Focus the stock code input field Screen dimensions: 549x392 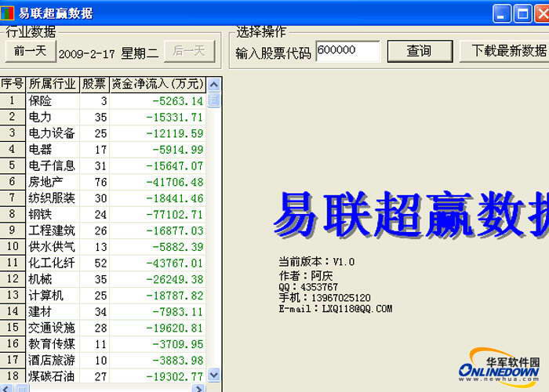tap(347, 51)
